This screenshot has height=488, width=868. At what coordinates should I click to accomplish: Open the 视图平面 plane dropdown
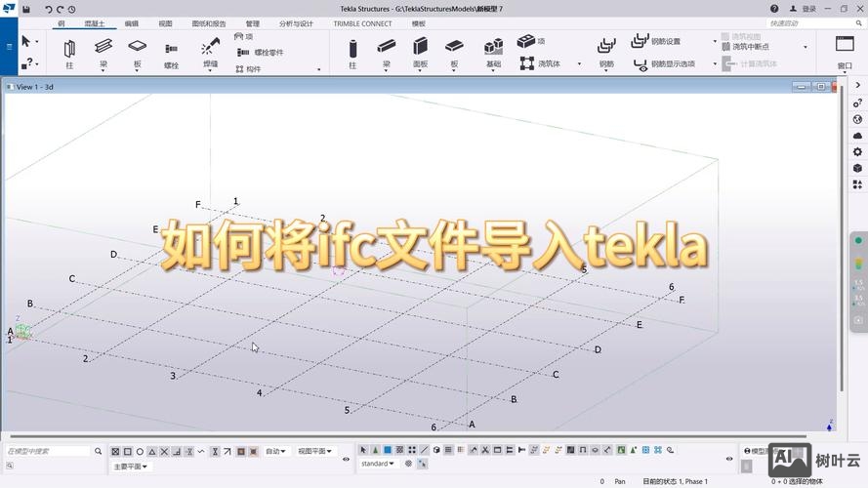[x=314, y=451]
